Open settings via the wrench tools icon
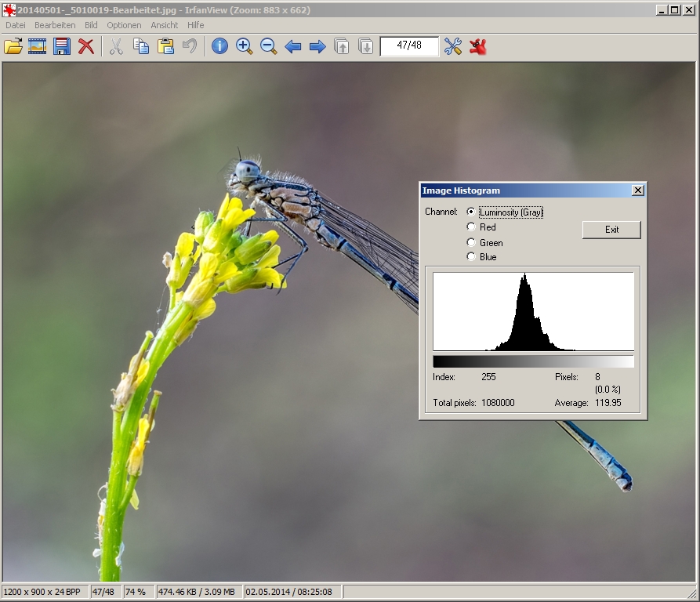 click(x=453, y=46)
